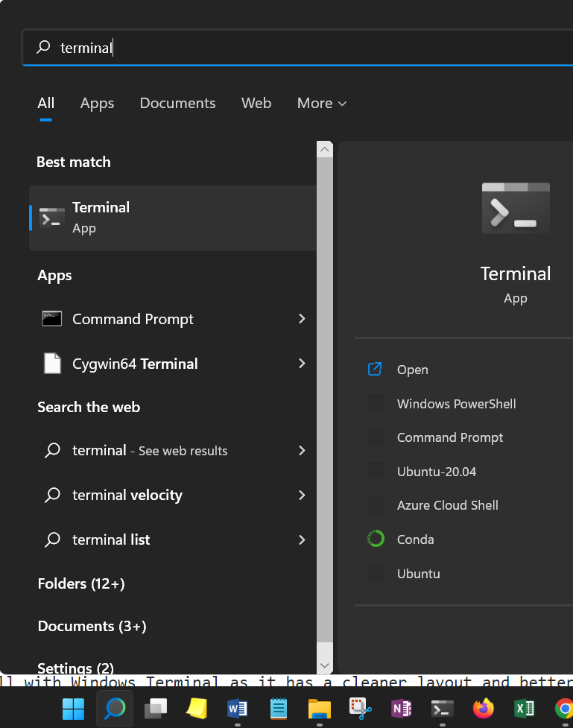Open the Windows Start button on taskbar
This screenshot has width=573, height=728.
click(x=73, y=709)
